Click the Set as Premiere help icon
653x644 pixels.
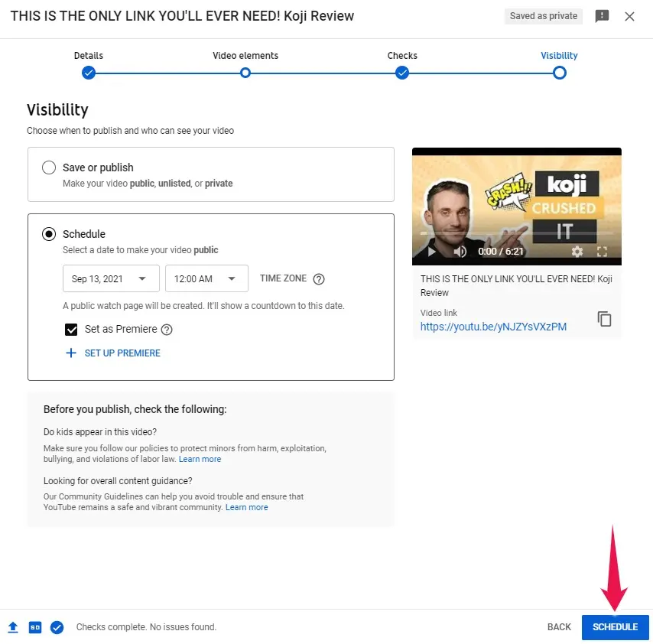tap(167, 330)
